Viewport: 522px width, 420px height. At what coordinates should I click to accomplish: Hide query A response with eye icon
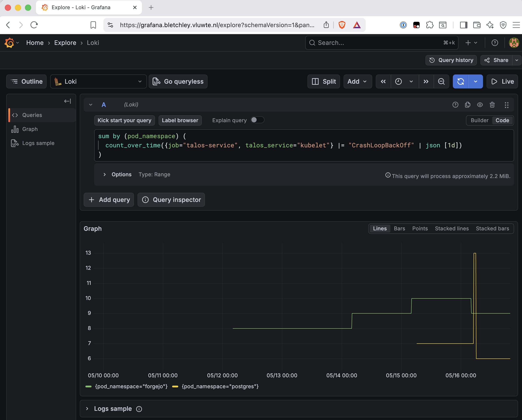click(480, 105)
